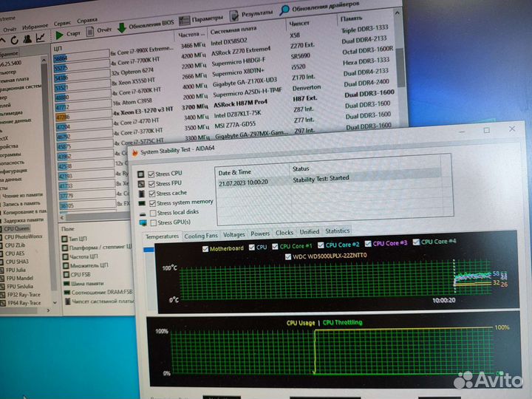Select CPU ZLib benchmark in tree
Image resolution: width=532 pixels, height=399 pixels.
tap(15, 245)
